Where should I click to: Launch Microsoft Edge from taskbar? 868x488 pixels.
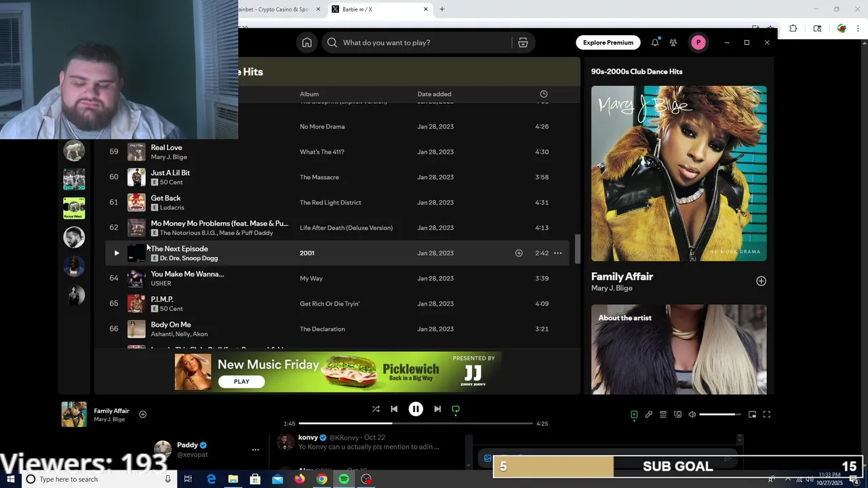pos(211,479)
